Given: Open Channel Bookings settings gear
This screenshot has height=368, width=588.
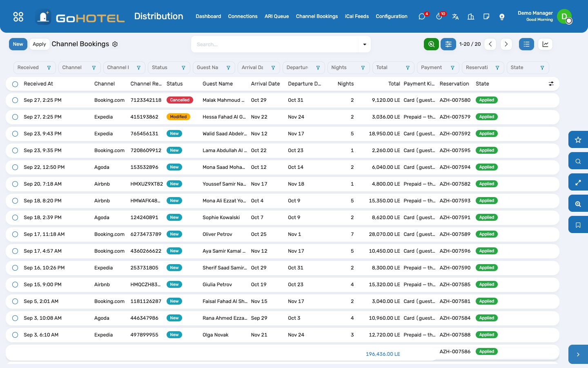Looking at the screenshot, I should 115,44.
